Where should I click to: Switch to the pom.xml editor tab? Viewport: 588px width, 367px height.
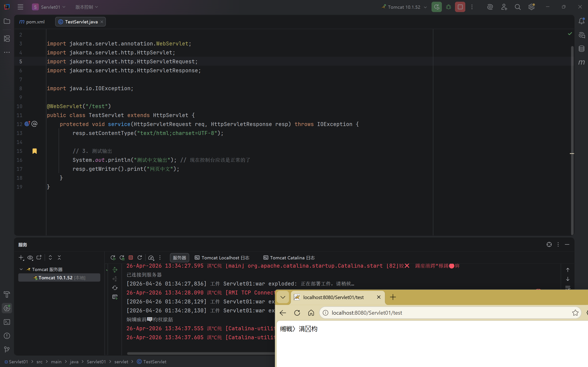point(32,22)
